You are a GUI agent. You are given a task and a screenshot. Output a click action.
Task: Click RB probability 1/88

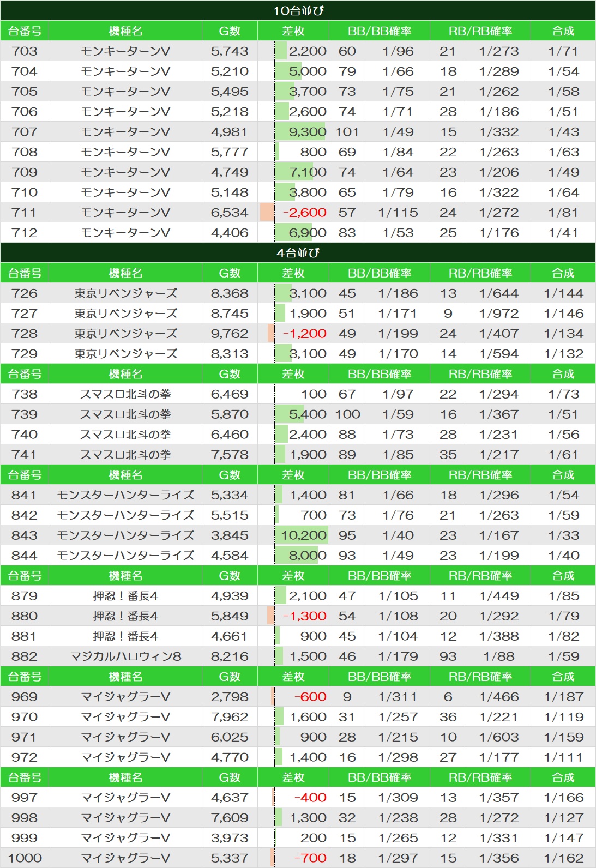tap(498, 656)
